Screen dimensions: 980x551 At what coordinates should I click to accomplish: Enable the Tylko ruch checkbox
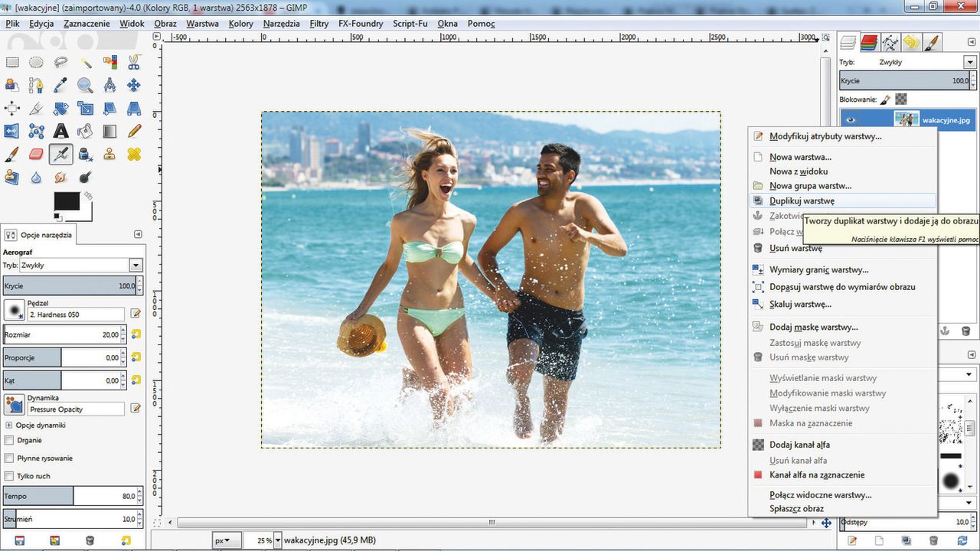point(9,476)
